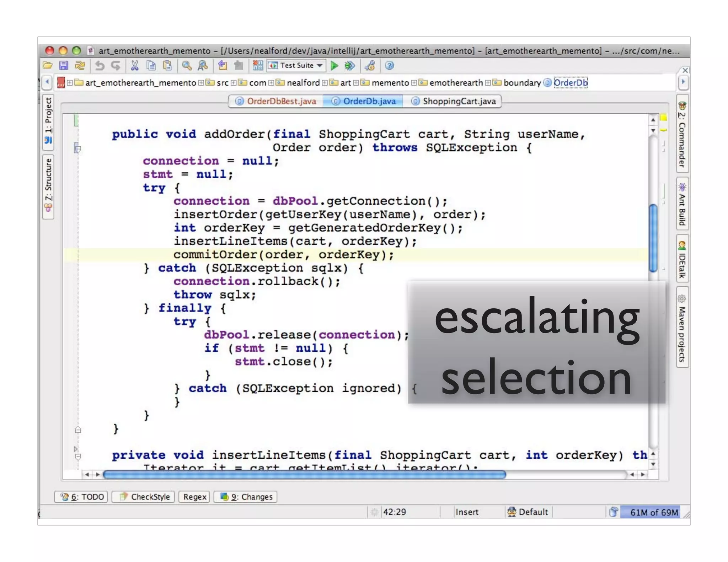Click the Find magnifier icon
This screenshot has width=728, height=562.
[x=186, y=65]
